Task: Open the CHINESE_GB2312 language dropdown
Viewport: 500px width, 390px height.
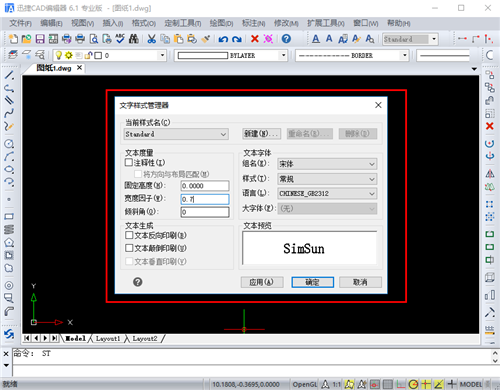Action: click(327, 193)
